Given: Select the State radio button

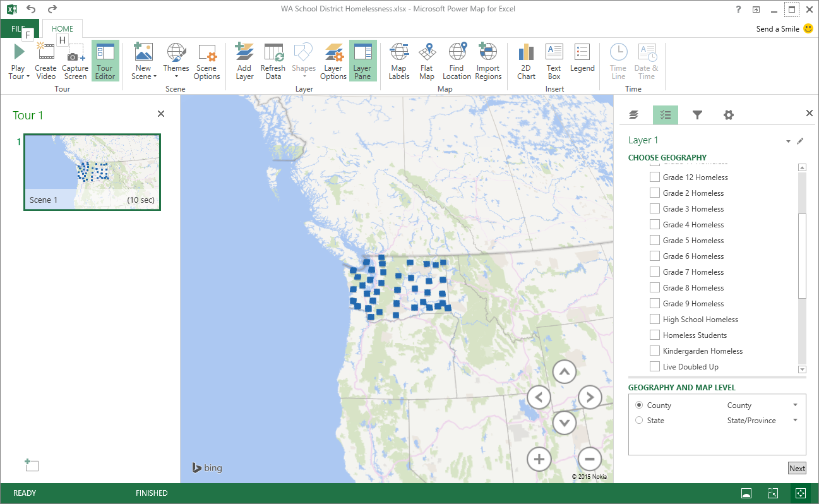Looking at the screenshot, I should [x=639, y=421].
